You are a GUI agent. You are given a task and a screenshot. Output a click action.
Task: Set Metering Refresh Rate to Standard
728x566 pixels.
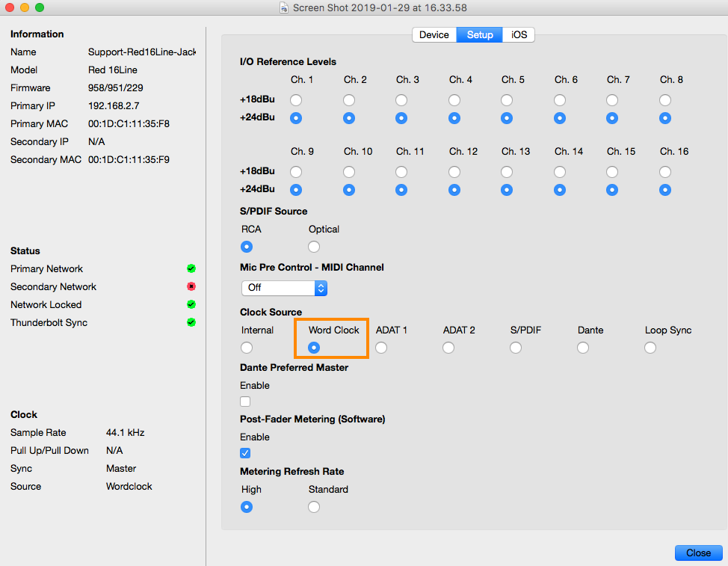click(314, 507)
